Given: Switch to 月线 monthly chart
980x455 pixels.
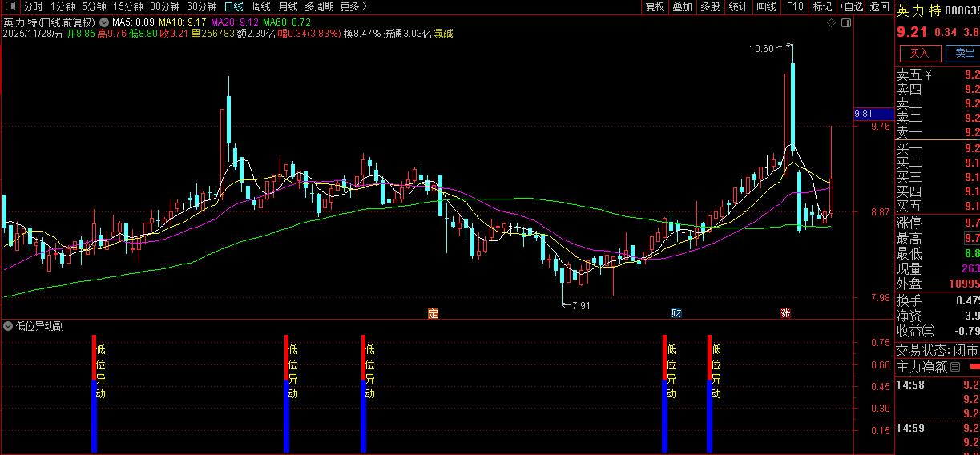Looking at the screenshot, I should [288, 6].
